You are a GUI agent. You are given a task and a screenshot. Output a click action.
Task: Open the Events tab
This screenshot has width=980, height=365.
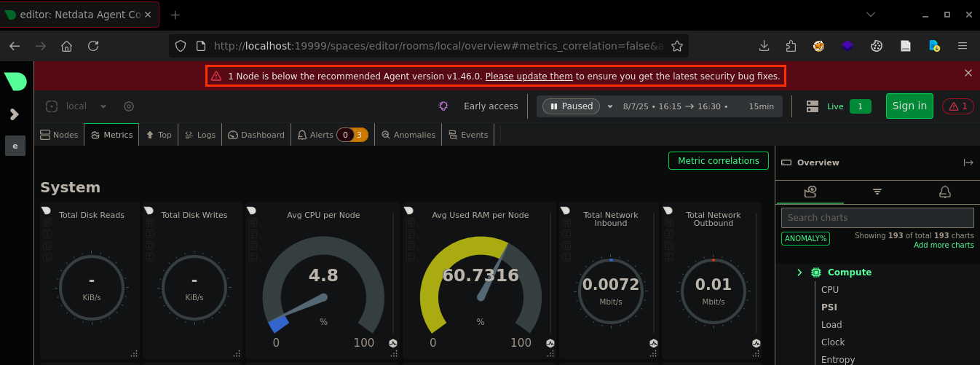[468, 135]
